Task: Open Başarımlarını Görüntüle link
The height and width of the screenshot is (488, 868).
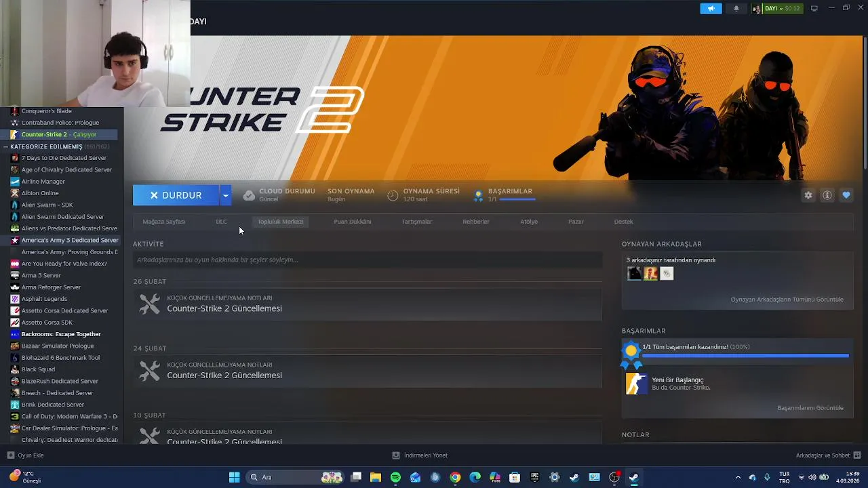Action: [x=810, y=408]
